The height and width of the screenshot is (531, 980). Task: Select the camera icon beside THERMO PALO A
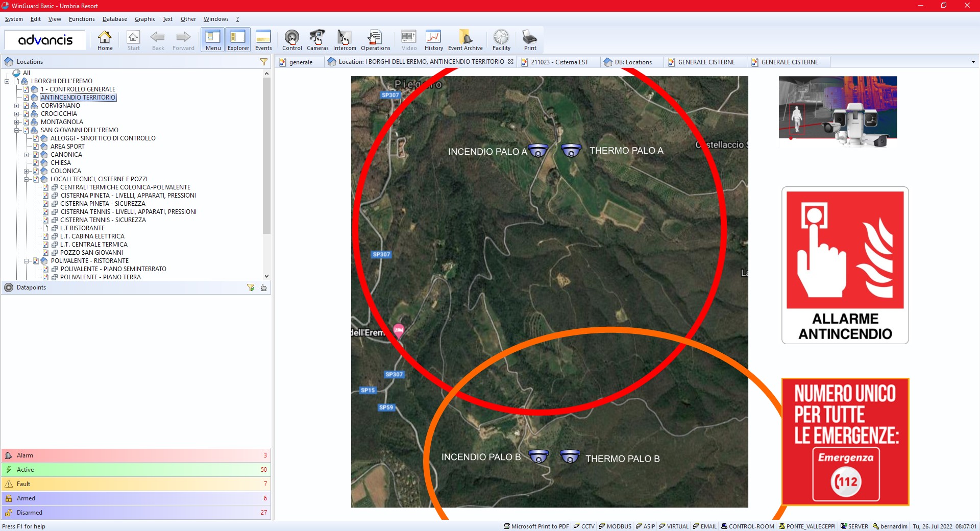pyautogui.click(x=571, y=150)
